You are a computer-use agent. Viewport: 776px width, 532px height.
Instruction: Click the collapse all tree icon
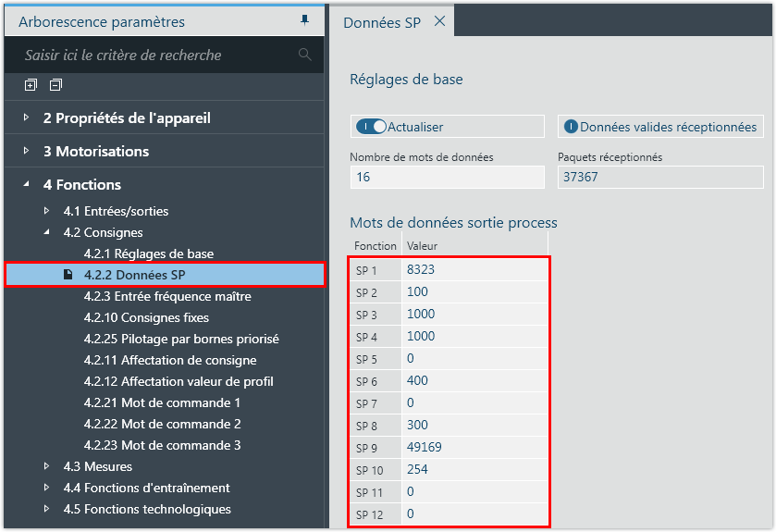pyautogui.click(x=55, y=85)
